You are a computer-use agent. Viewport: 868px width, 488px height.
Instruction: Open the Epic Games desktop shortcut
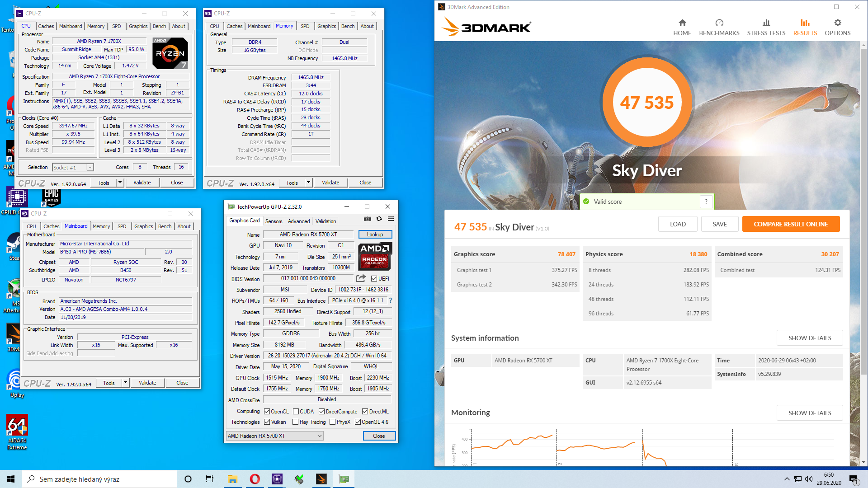[52, 197]
